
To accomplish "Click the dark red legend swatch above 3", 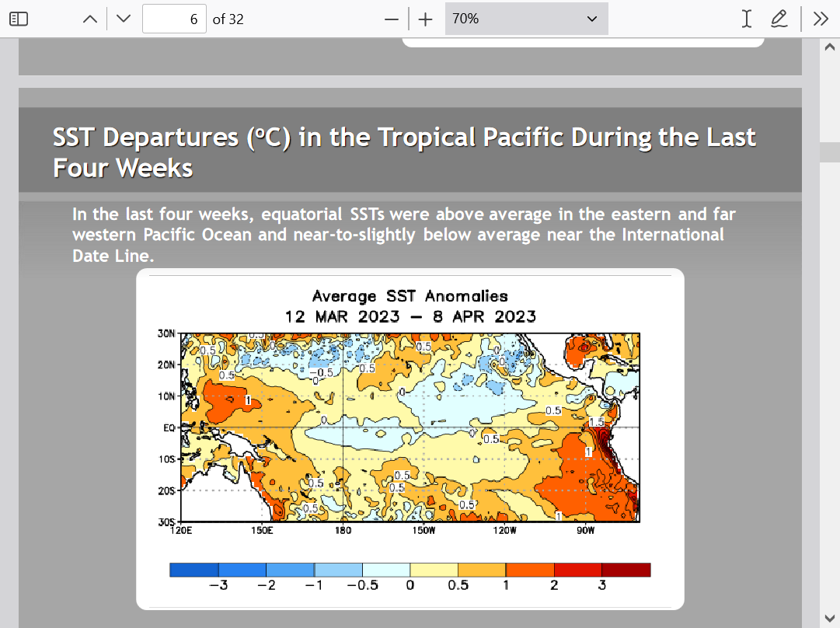I will (626, 570).
